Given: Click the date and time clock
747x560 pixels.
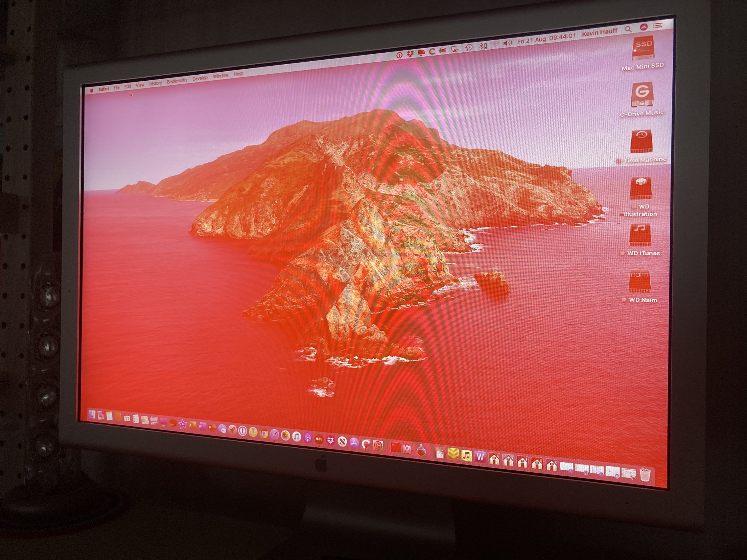Looking at the screenshot, I should tap(546, 38).
